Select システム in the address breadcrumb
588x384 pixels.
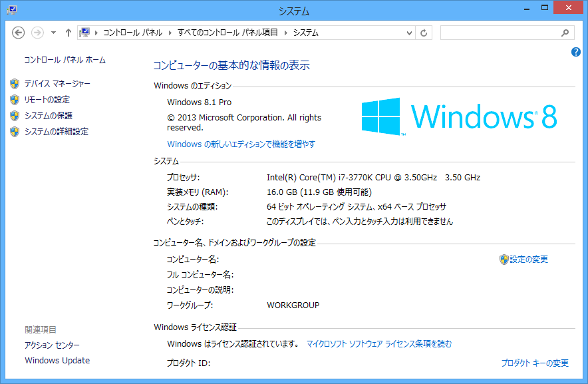[x=305, y=33]
